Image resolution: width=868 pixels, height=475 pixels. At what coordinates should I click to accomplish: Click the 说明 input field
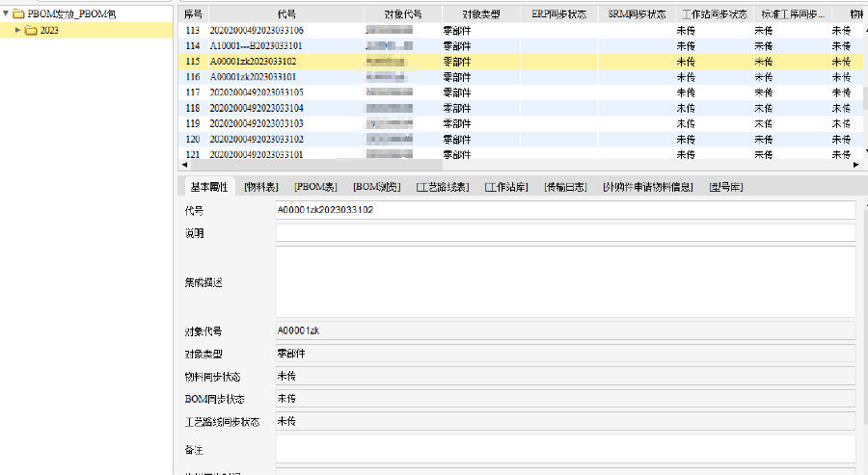[565, 233]
